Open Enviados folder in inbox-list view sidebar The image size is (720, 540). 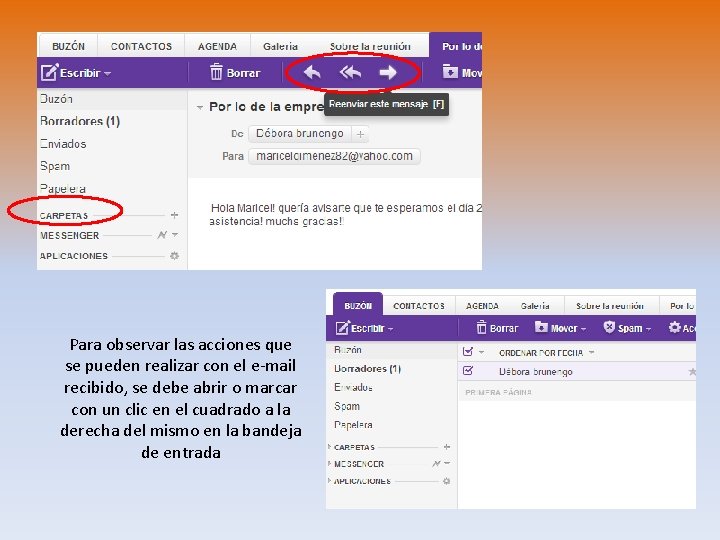click(x=353, y=388)
